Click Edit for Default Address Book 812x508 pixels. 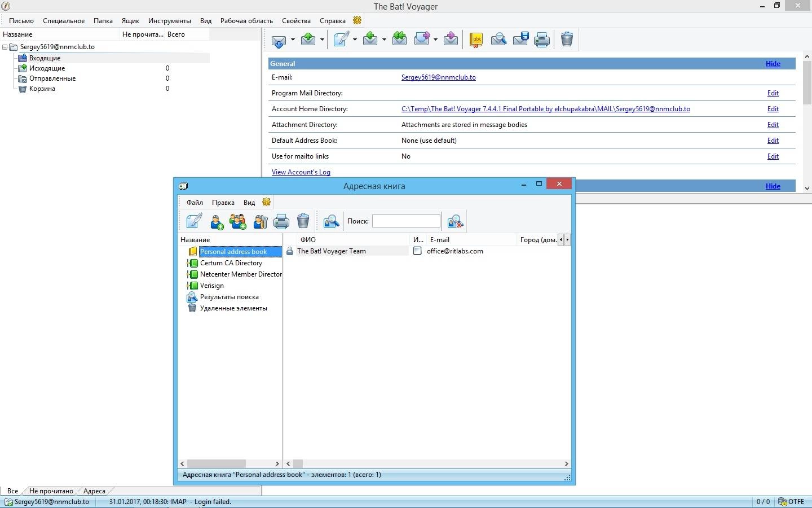tap(773, 141)
